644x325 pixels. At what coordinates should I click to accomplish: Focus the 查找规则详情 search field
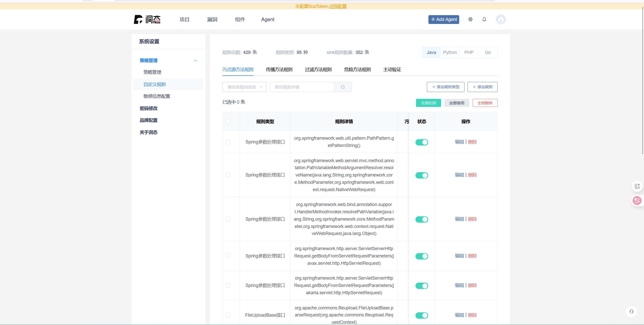(302, 87)
